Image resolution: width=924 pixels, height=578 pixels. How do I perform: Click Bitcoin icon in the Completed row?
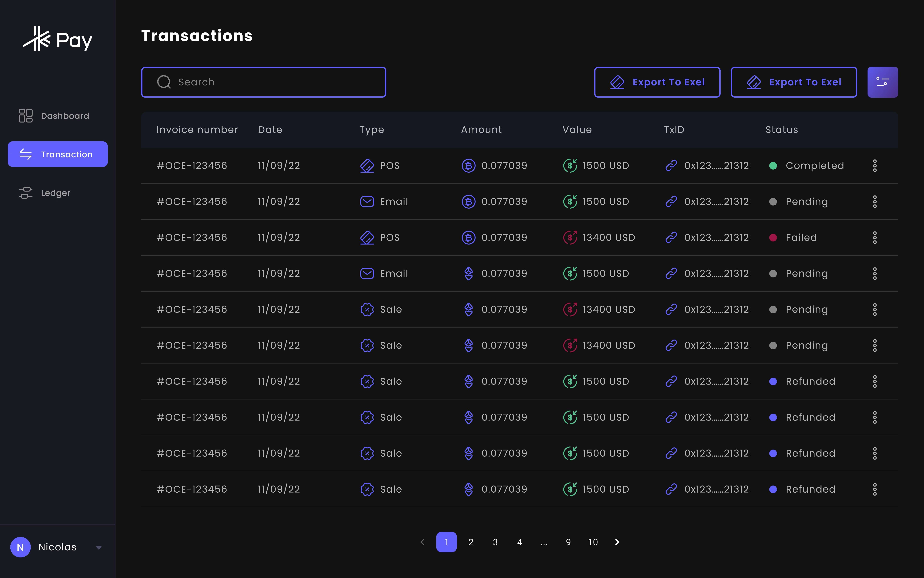point(468,166)
